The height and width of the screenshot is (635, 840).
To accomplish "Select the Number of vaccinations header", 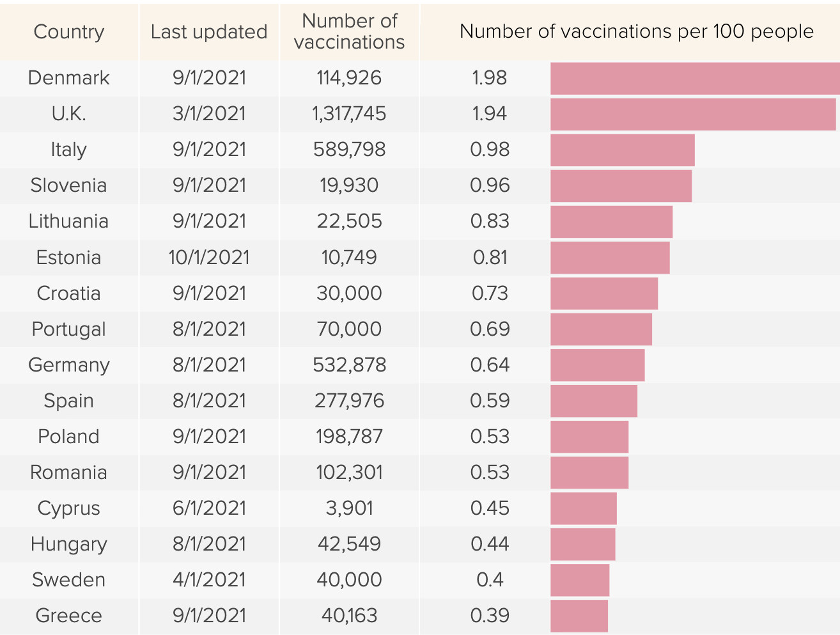I will [x=350, y=31].
